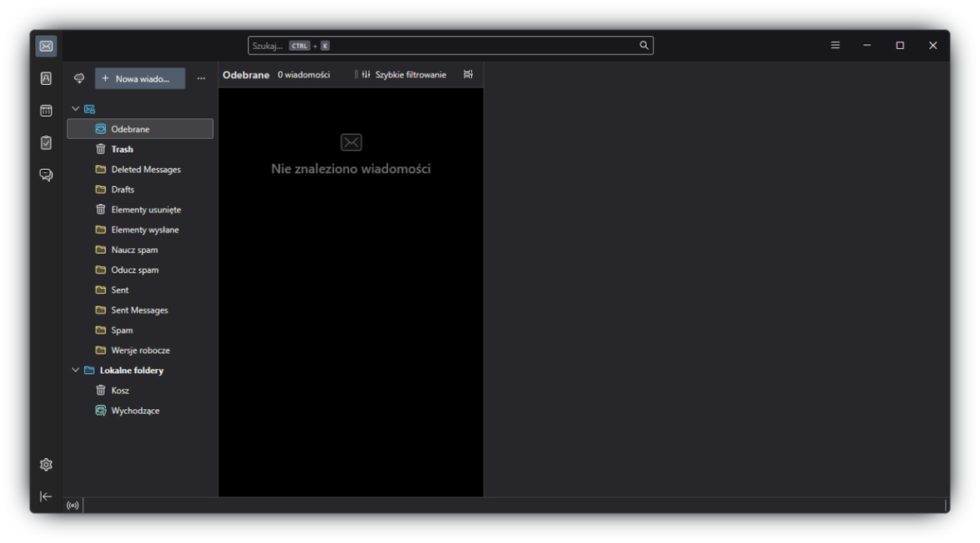Open the Chat panel icon
The height and width of the screenshot is (543, 980).
[46, 174]
